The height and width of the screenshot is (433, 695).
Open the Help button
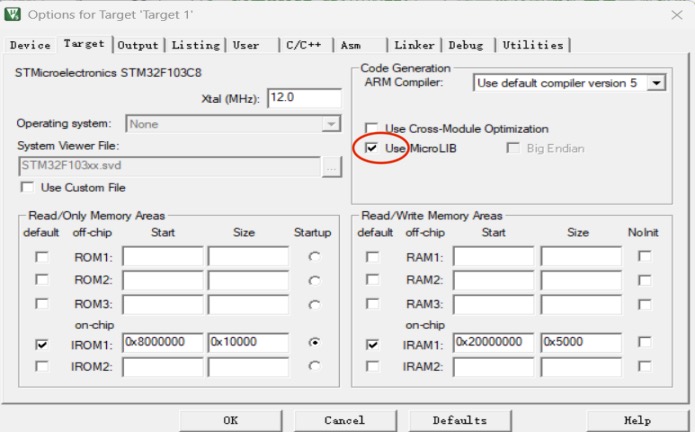(x=638, y=420)
